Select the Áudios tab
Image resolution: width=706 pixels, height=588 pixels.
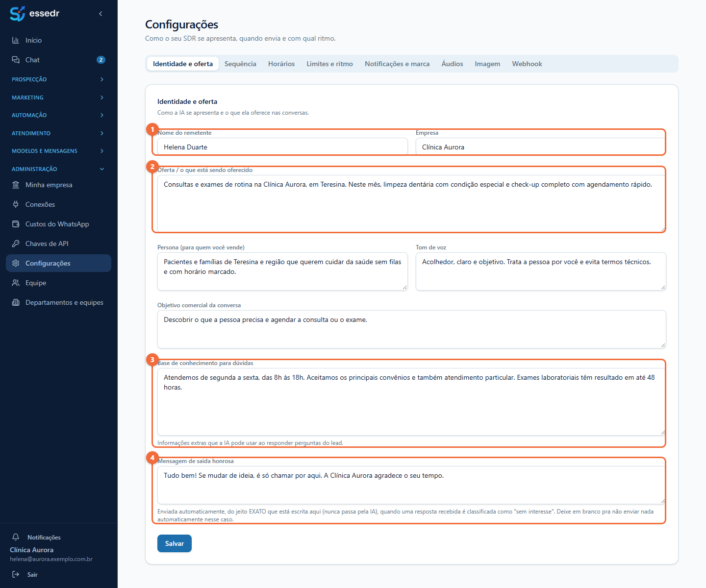452,64
